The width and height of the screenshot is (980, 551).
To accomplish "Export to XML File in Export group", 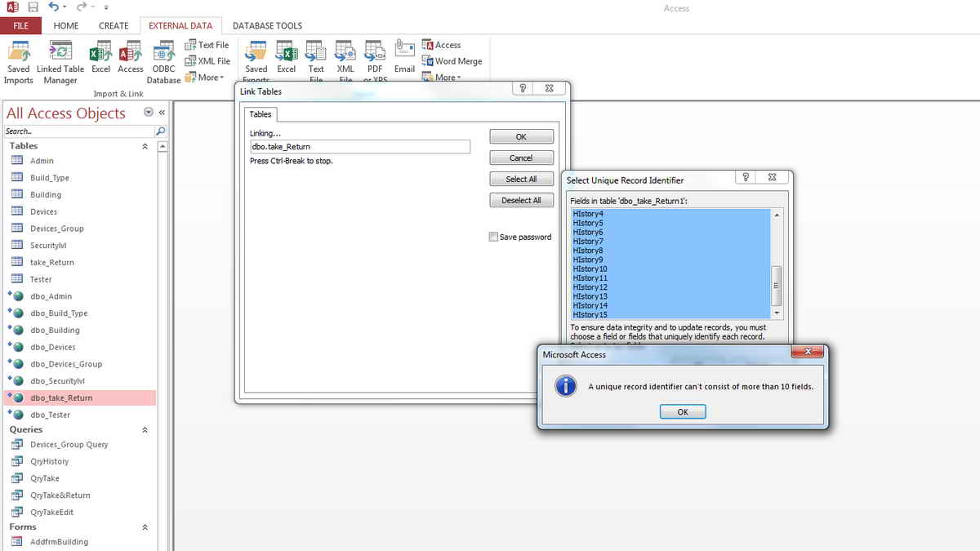I will click(x=345, y=60).
